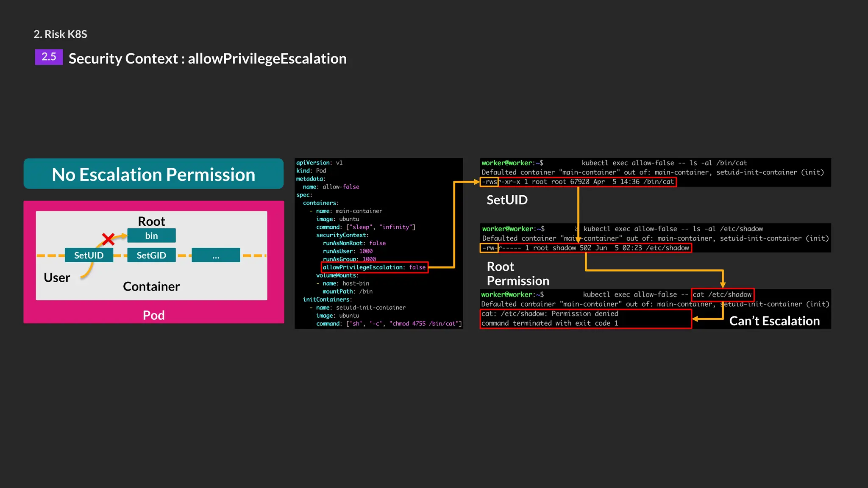Click the '...' box beside SetGID
Screen dimensions: 868x488
pyautogui.click(x=216, y=255)
